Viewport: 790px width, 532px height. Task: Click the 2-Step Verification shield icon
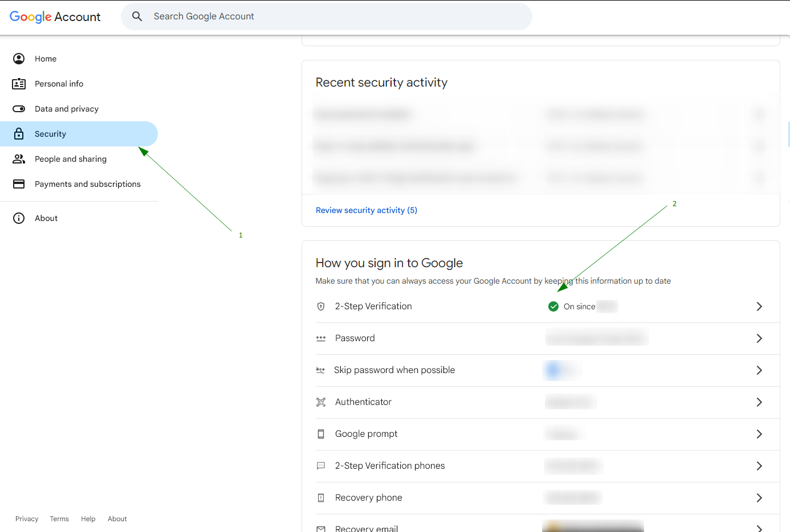coord(321,306)
